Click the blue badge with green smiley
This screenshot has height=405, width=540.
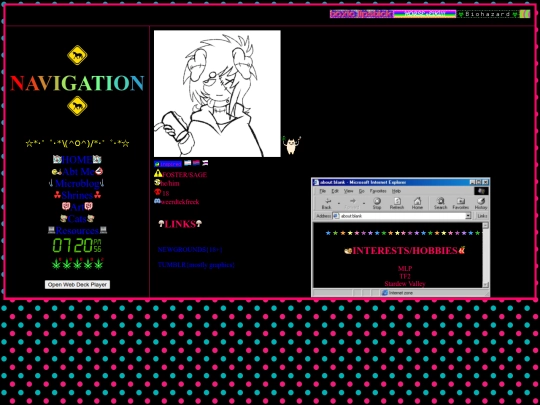[x=168, y=164]
